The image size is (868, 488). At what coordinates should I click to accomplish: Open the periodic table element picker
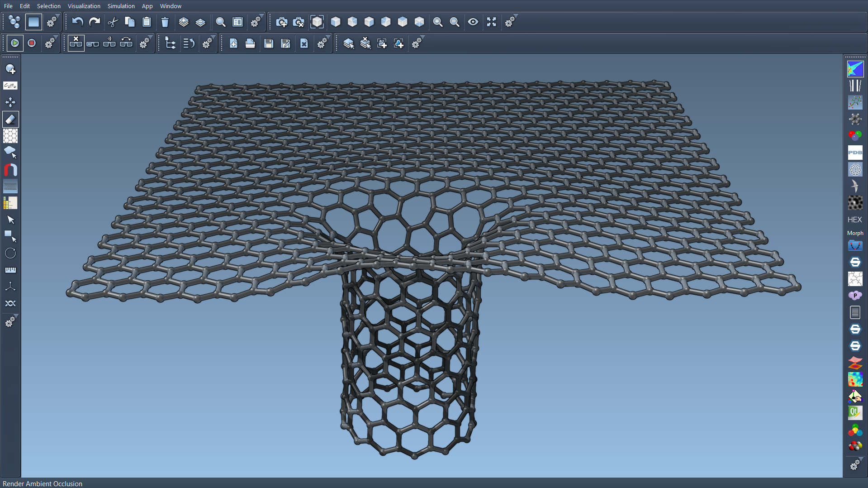(10, 203)
